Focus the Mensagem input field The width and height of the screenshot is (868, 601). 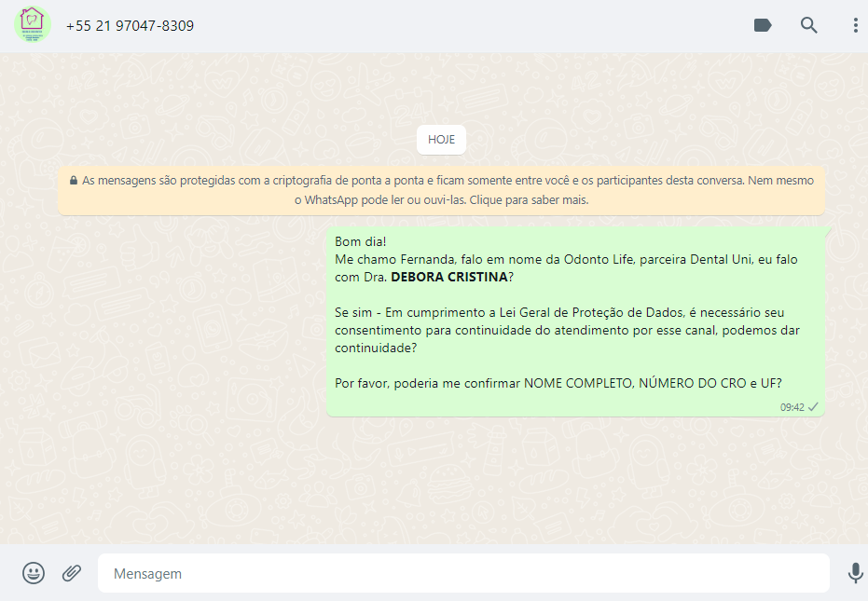pyautogui.click(x=464, y=573)
